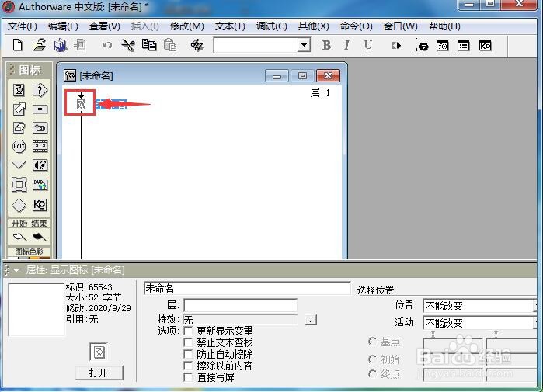Click the Save All toolbar icon
This screenshot has height=392, width=543.
pos(61,45)
